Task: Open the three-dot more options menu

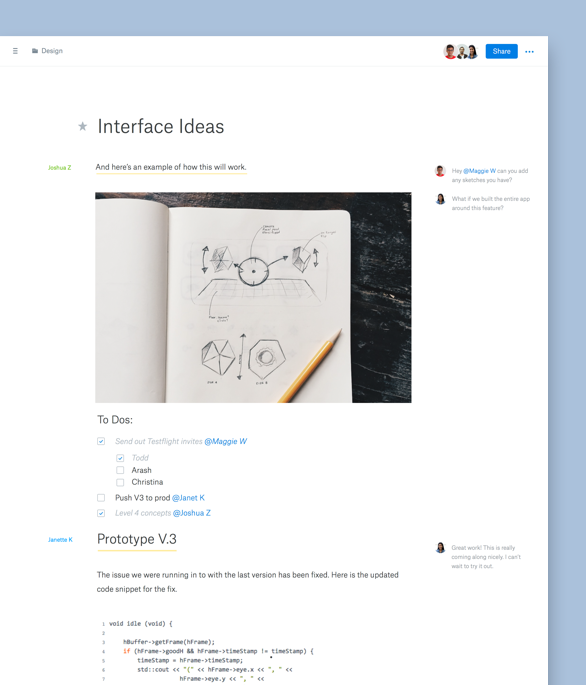Action: (529, 52)
